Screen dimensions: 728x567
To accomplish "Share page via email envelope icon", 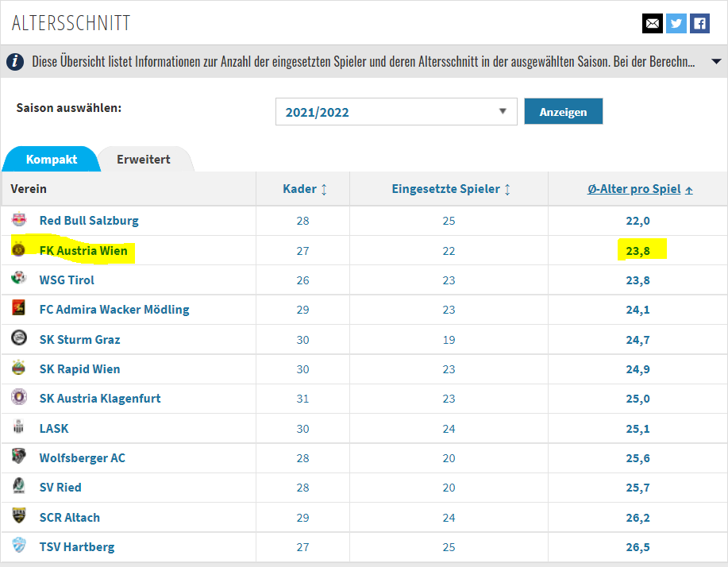I will coord(653,23).
